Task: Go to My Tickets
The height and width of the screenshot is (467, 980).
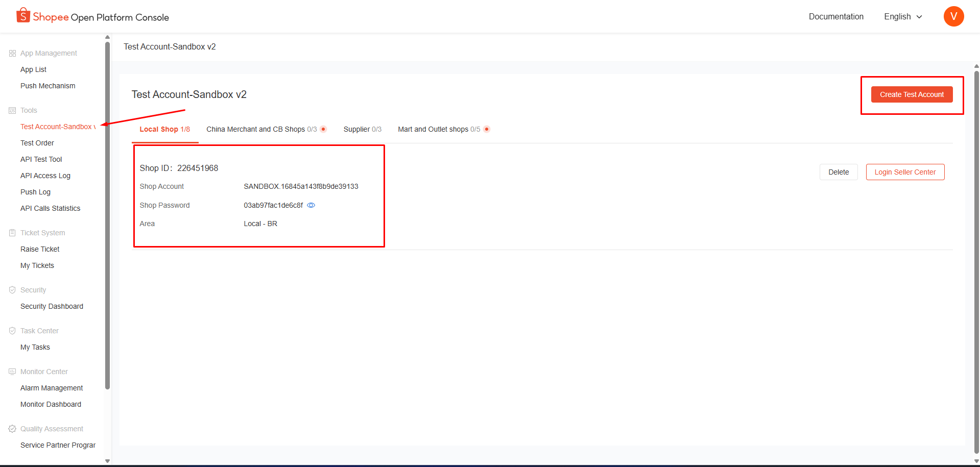Action: point(37,265)
